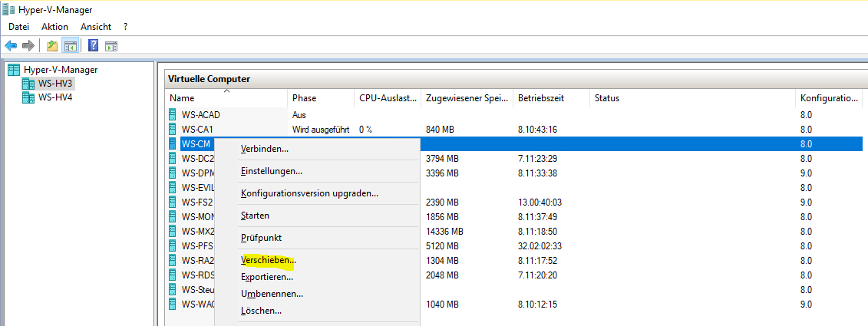Click the VM icon beside WS-WAC

click(173, 304)
